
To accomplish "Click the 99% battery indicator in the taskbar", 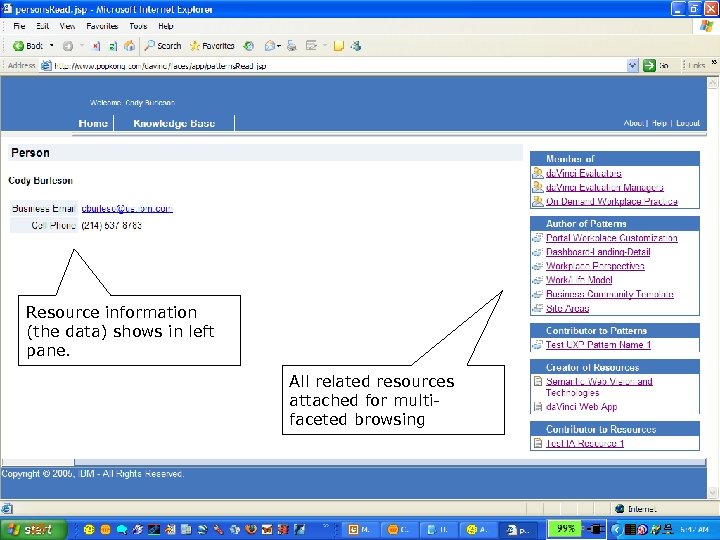I will coord(566,529).
